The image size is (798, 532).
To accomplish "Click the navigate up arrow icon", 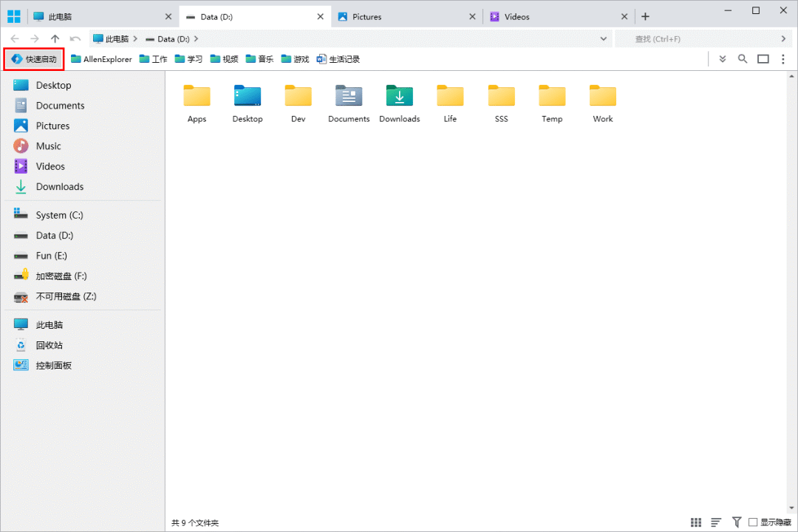I will [x=55, y=38].
